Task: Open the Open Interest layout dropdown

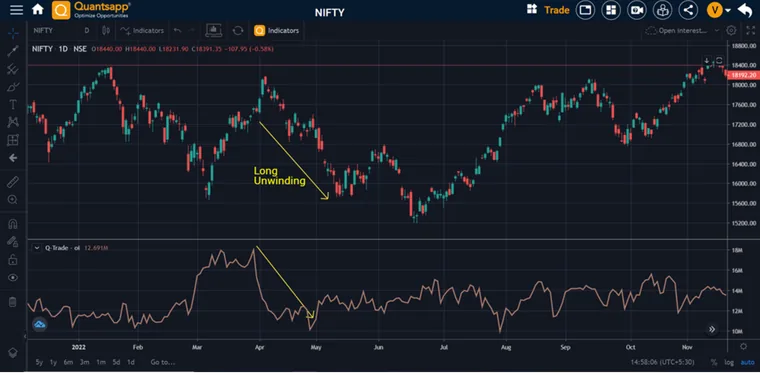Action: 683,31
